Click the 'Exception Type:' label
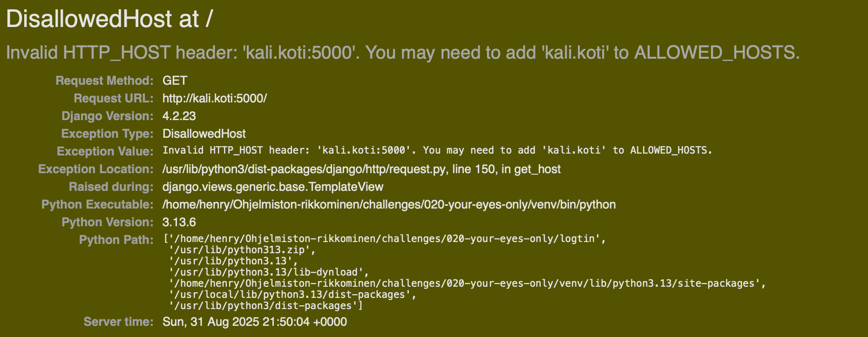The height and width of the screenshot is (337, 868). [107, 134]
